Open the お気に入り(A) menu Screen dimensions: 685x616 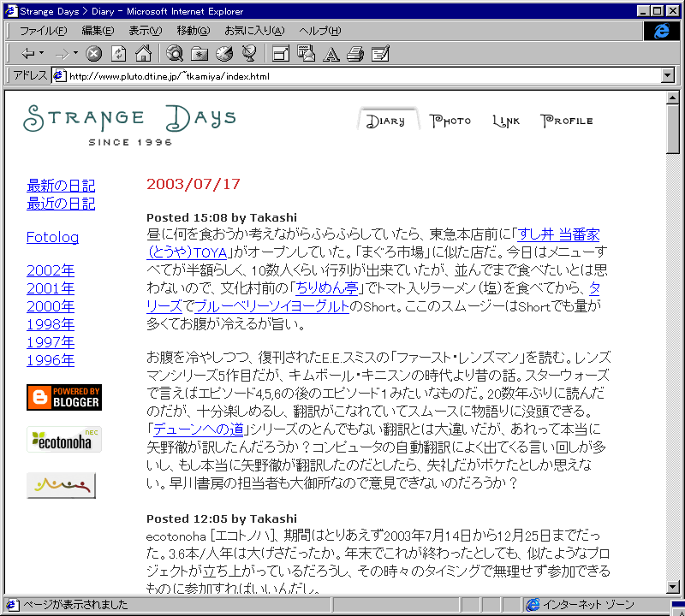pos(254,31)
